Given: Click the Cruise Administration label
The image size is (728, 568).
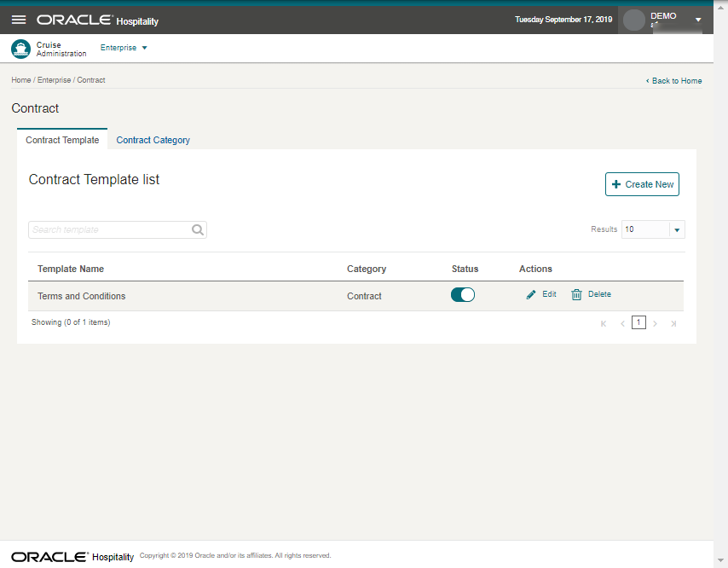Looking at the screenshot, I should click(x=61, y=49).
